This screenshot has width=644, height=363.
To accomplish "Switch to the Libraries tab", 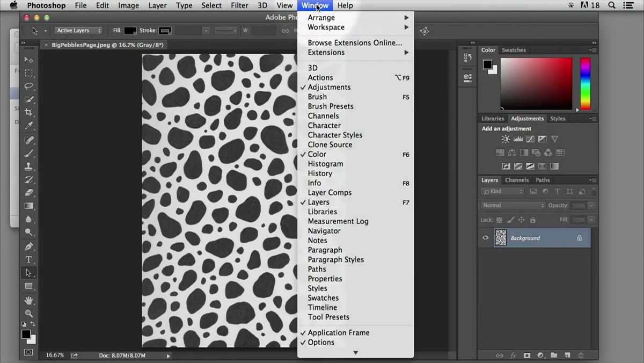I will 493,119.
